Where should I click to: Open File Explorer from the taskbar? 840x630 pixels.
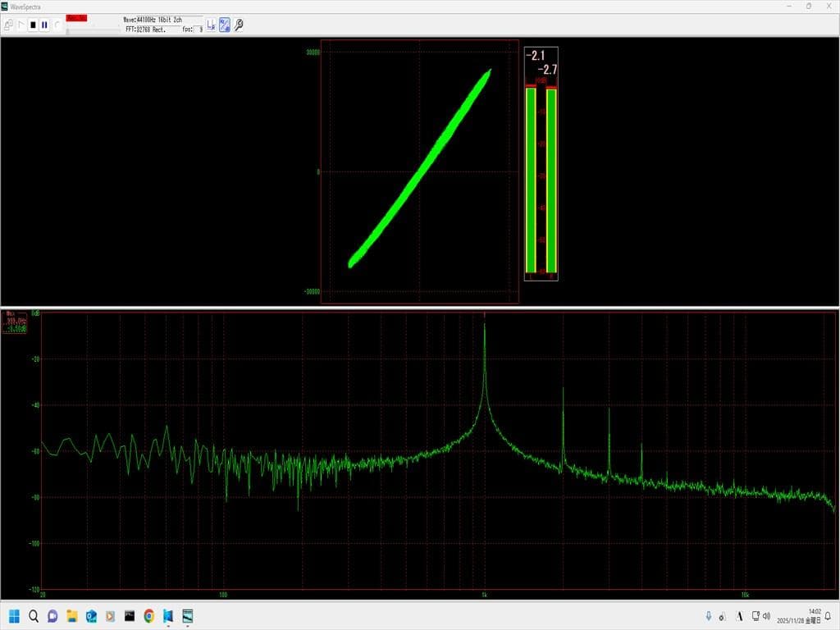point(71,615)
